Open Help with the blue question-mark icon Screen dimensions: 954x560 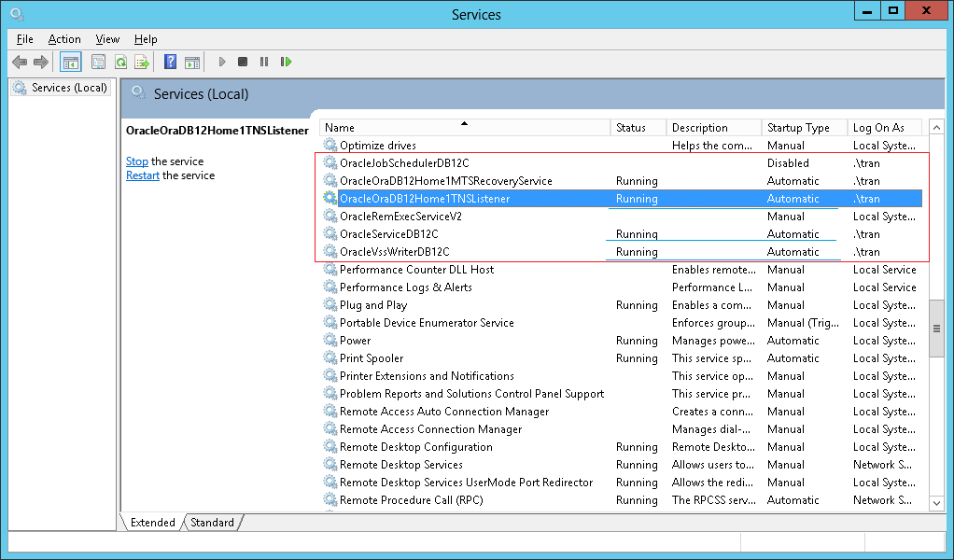pyautogui.click(x=170, y=62)
